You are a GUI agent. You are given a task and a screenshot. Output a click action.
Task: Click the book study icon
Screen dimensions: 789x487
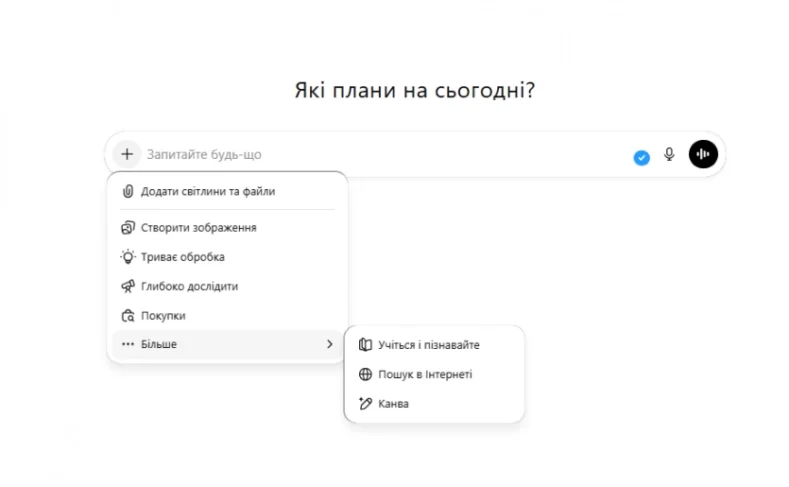point(365,345)
